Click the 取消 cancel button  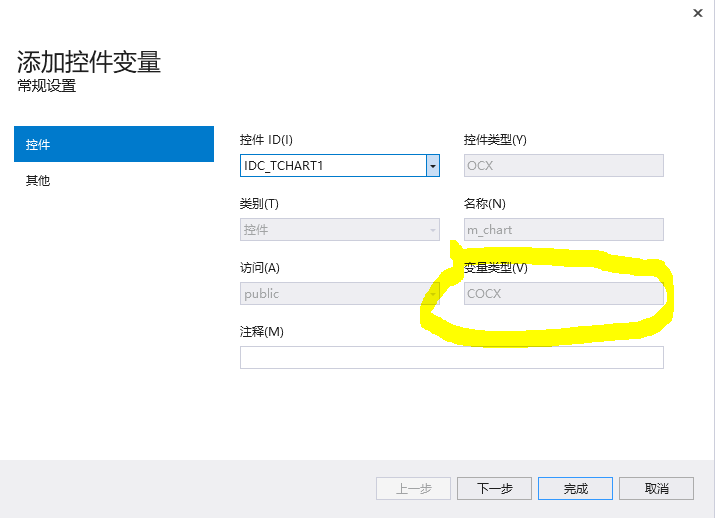657,489
